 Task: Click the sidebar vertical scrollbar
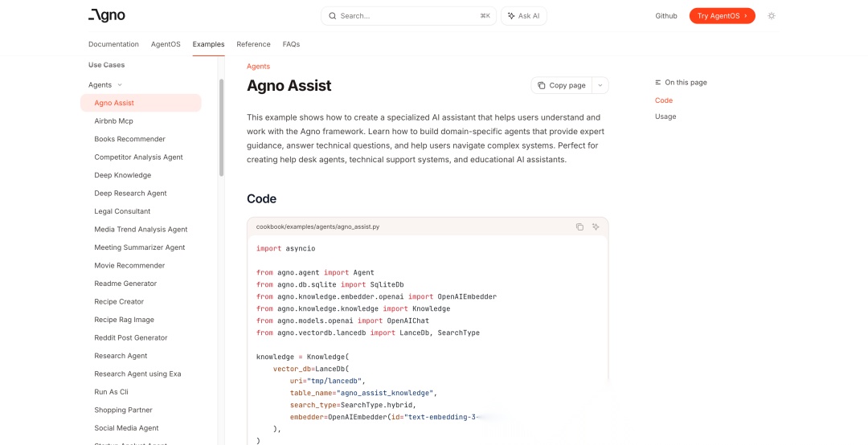[222, 127]
